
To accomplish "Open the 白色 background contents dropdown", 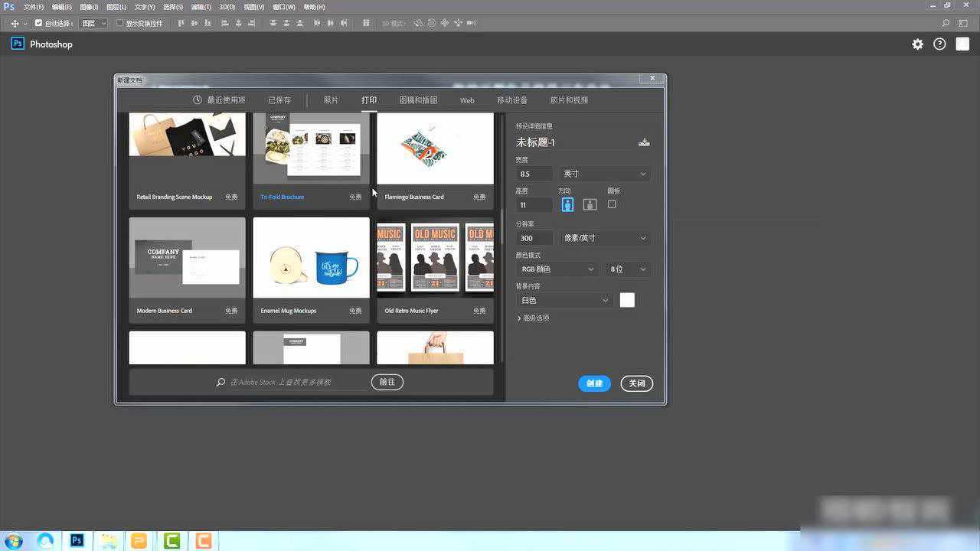I will [x=564, y=300].
